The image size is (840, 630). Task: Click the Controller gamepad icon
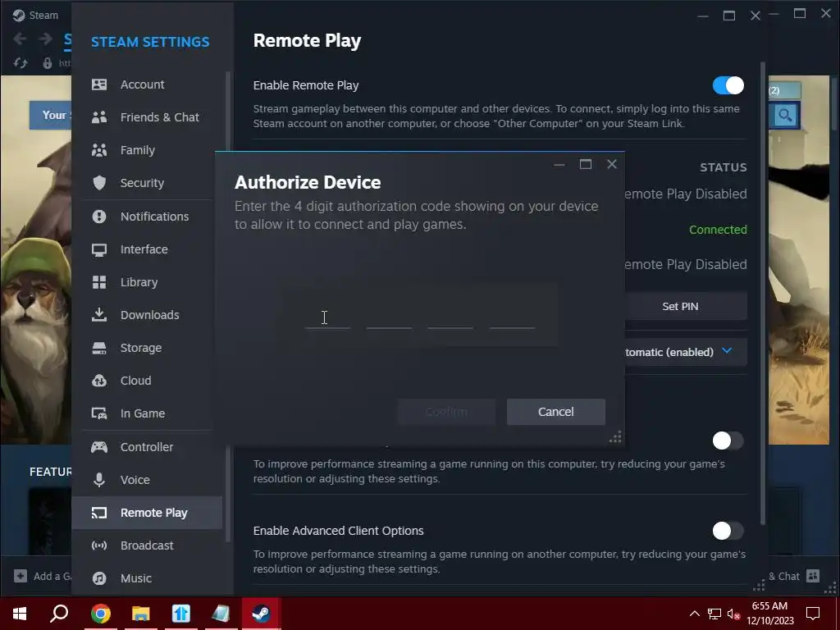click(99, 447)
